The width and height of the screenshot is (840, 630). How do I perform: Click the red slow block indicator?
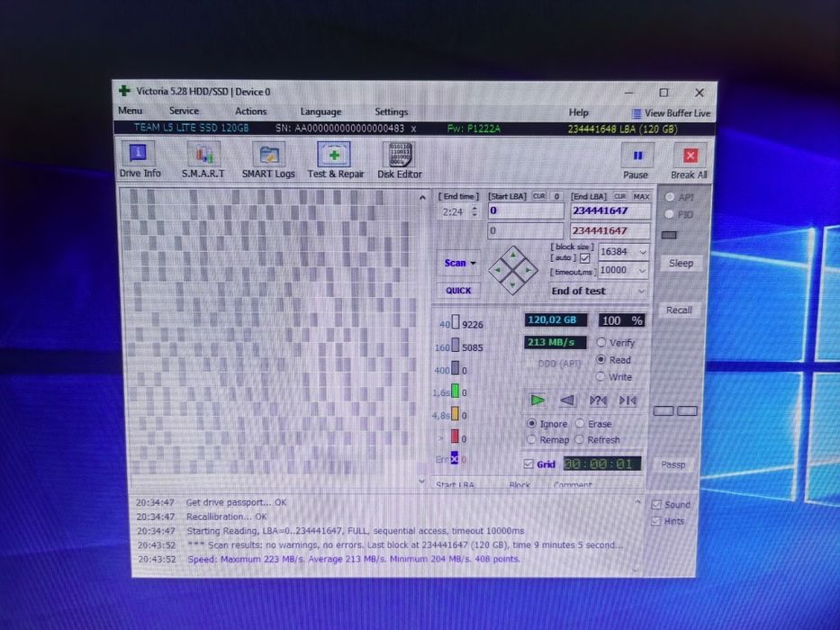pos(455,436)
